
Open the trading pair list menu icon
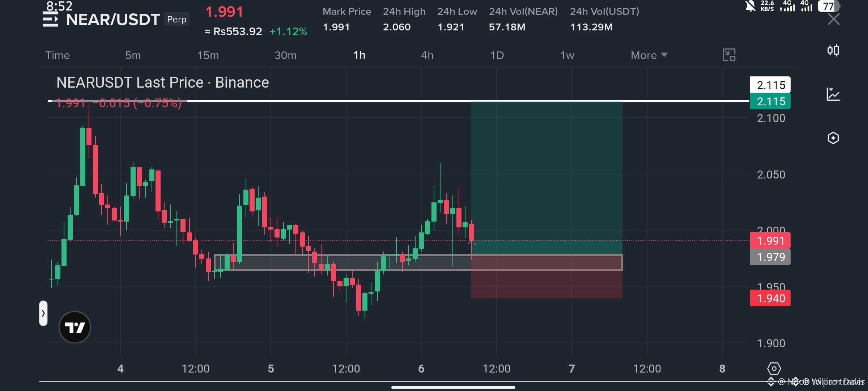(50, 19)
